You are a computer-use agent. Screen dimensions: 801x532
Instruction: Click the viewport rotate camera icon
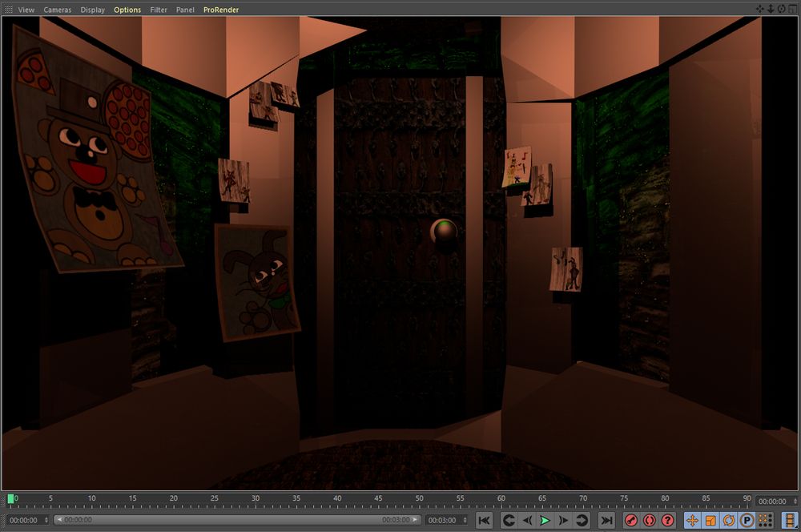pyautogui.click(x=782, y=9)
